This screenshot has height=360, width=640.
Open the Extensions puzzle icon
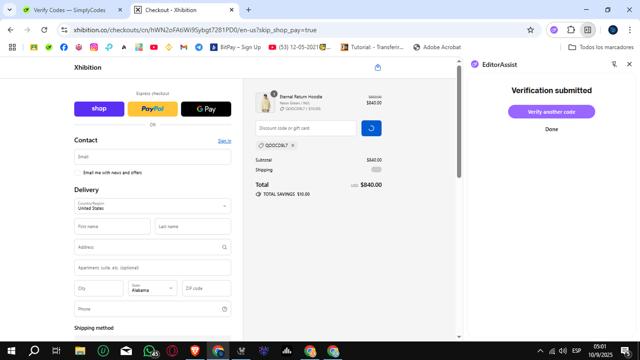click(x=571, y=30)
